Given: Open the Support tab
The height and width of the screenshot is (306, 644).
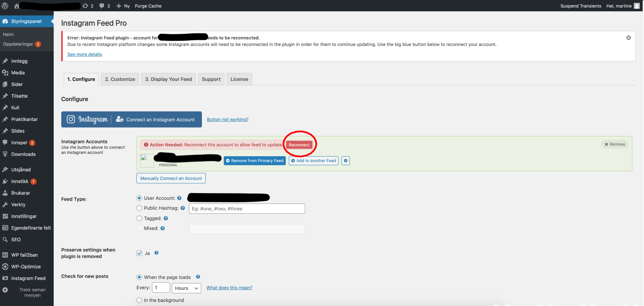Looking at the screenshot, I should click(x=211, y=79).
